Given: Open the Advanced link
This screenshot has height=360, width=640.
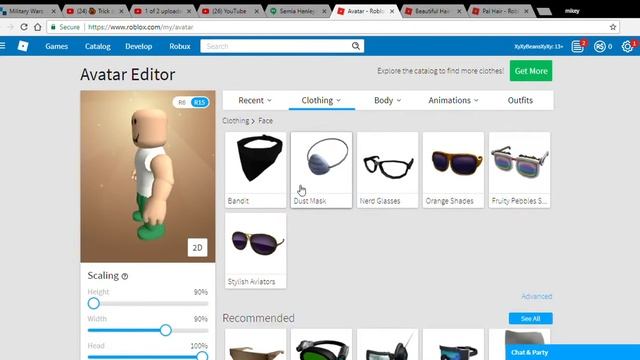Looking at the screenshot, I should click(536, 296).
